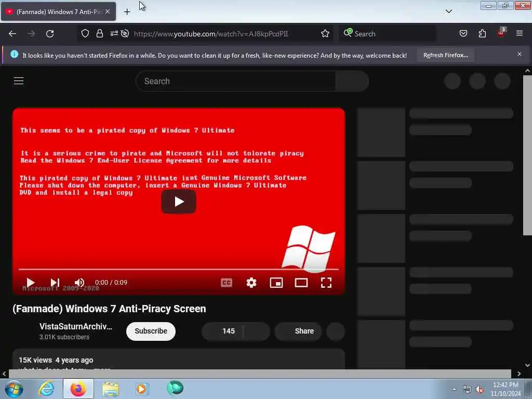Open site permissions icon in address bar
The width and height of the screenshot is (532, 399).
click(x=114, y=33)
